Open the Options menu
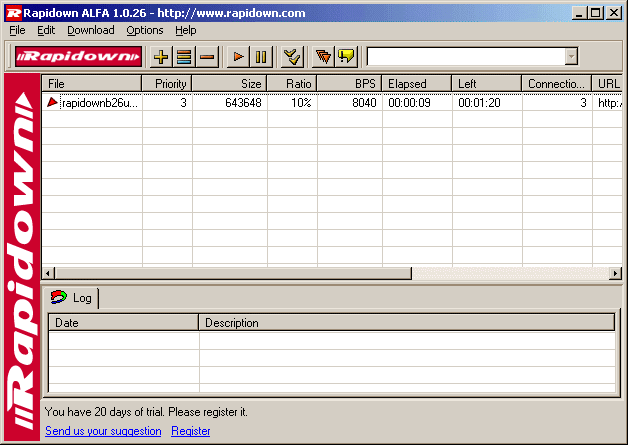Viewport: 628px width, 445px height. pos(145,30)
